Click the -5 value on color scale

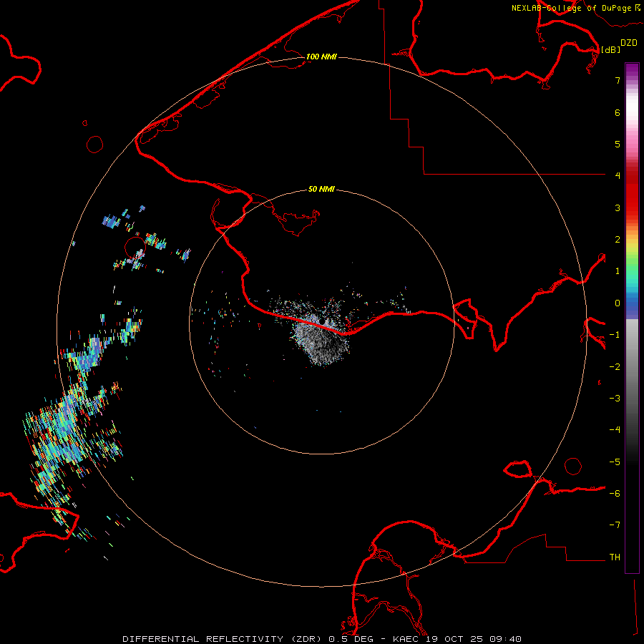615,462
